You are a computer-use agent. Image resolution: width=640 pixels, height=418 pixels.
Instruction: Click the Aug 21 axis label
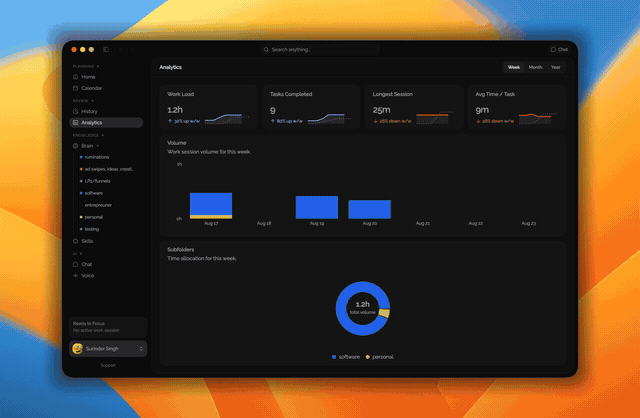422,223
